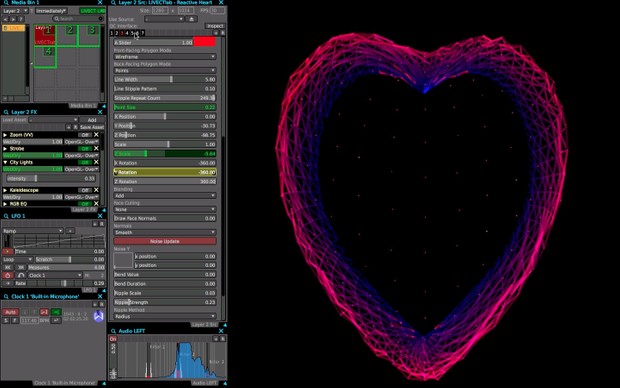The width and height of the screenshot is (620, 388).
Task: Toggle the Strobe effect on/off button
Action: tap(85, 148)
